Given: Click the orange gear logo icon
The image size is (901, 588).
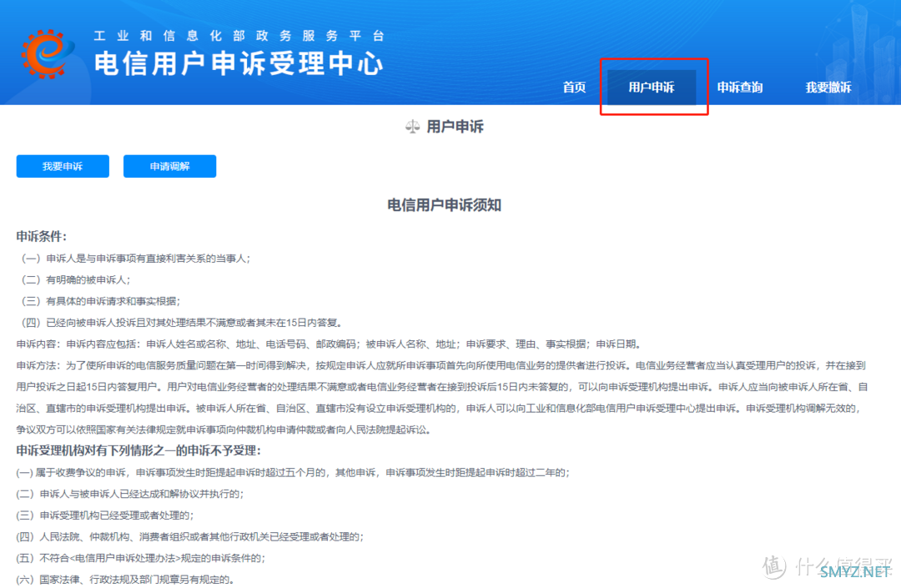Looking at the screenshot, I should (x=47, y=53).
